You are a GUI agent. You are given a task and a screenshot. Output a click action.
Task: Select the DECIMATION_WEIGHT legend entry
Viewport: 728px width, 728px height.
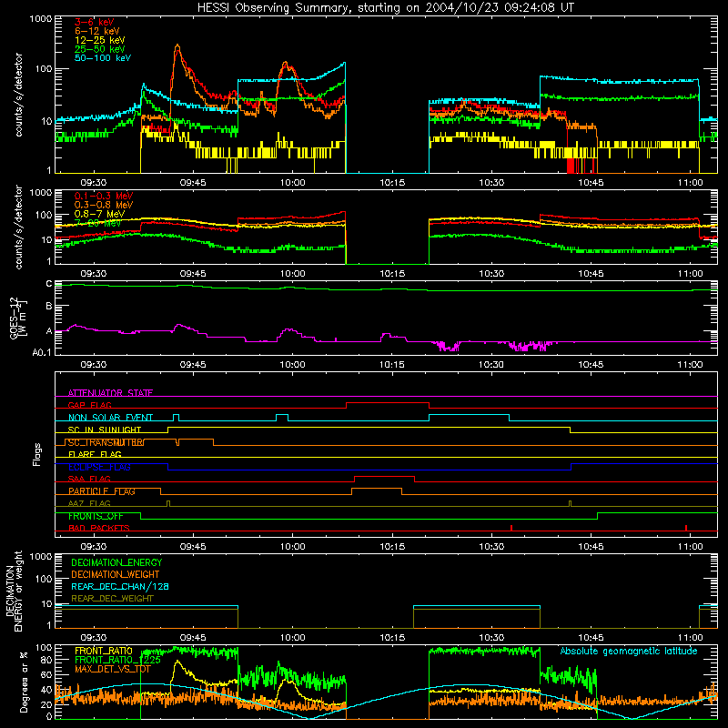tap(116, 574)
